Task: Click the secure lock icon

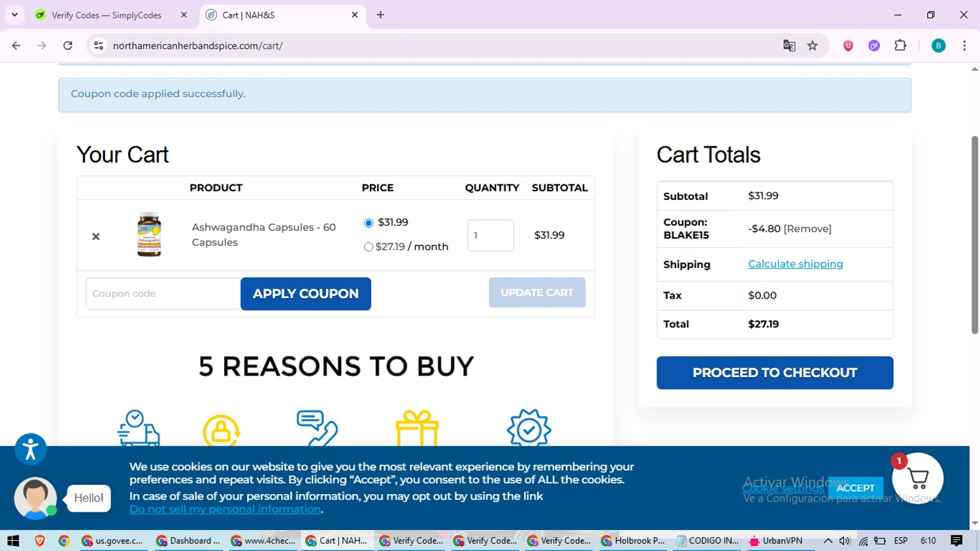Action: [221, 430]
